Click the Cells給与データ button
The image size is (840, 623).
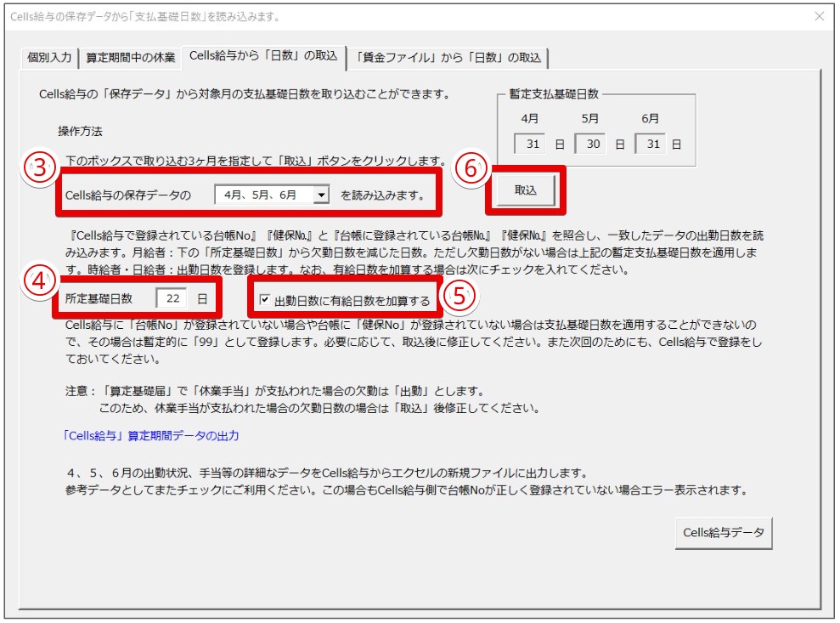(x=724, y=532)
